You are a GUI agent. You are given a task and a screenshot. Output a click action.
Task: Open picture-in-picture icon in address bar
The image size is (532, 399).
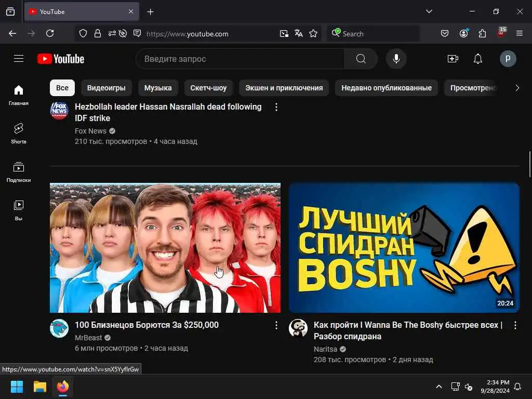284,33
